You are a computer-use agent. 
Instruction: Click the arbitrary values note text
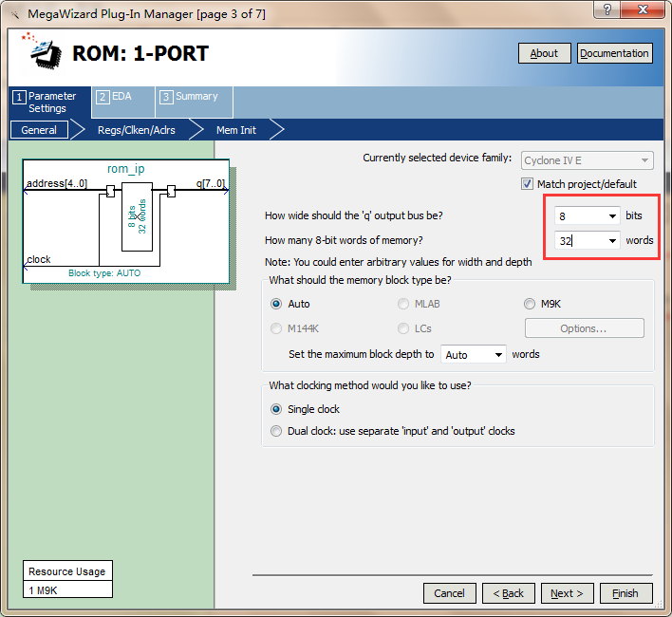(x=398, y=262)
